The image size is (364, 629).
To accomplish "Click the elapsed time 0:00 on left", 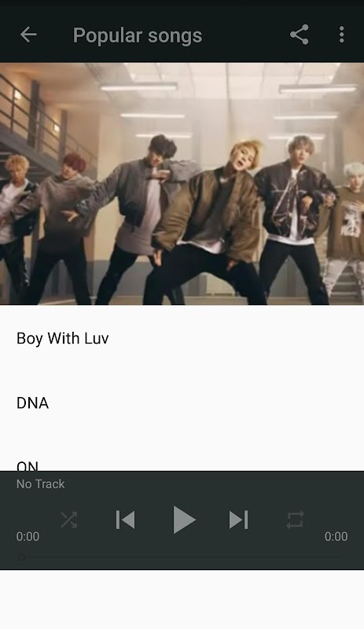I will pyautogui.click(x=28, y=536).
